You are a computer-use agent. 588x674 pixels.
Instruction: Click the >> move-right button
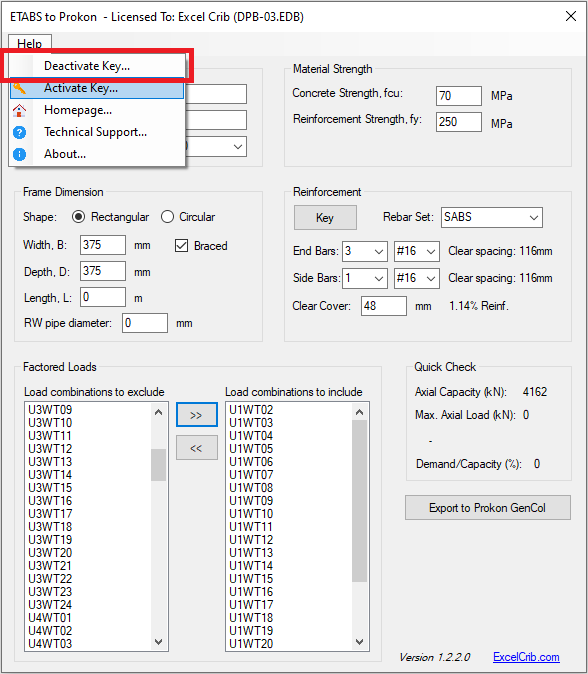coord(196,415)
